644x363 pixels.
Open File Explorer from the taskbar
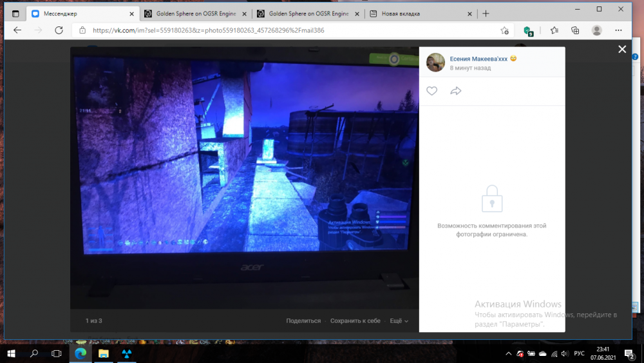[103, 353]
